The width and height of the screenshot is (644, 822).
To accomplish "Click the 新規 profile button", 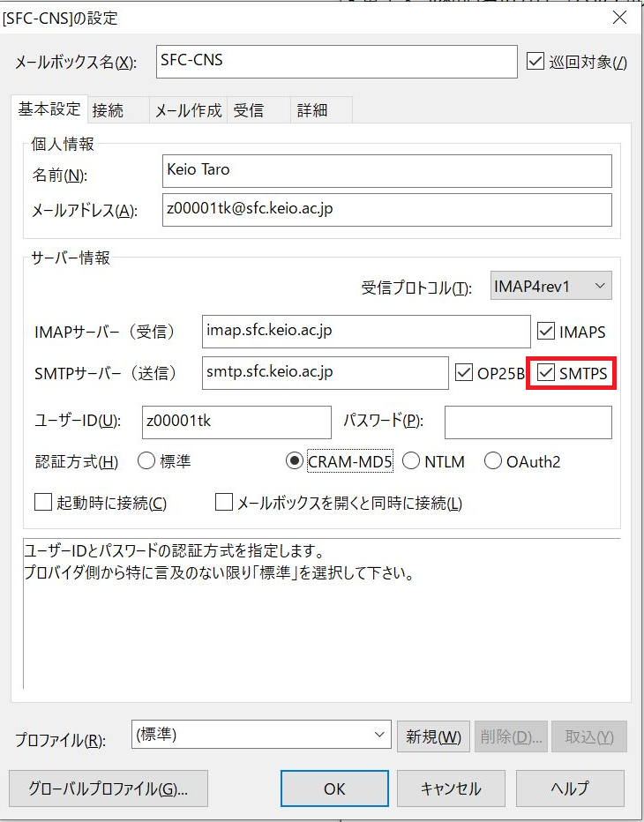I will point(433,736).
